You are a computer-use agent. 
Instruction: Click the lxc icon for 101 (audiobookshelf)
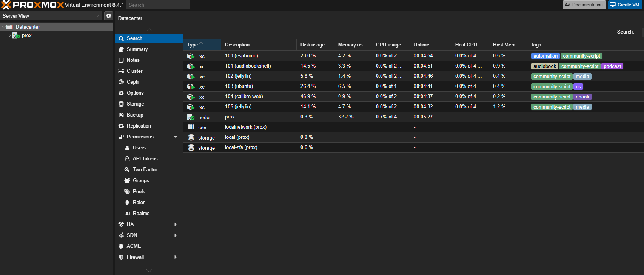191,66
